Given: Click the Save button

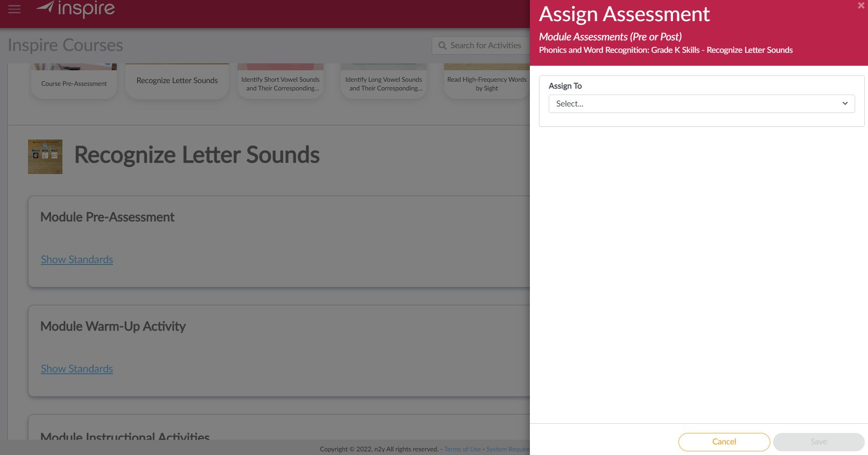Looking at the screenshot, I should click(x=818, y=442).
